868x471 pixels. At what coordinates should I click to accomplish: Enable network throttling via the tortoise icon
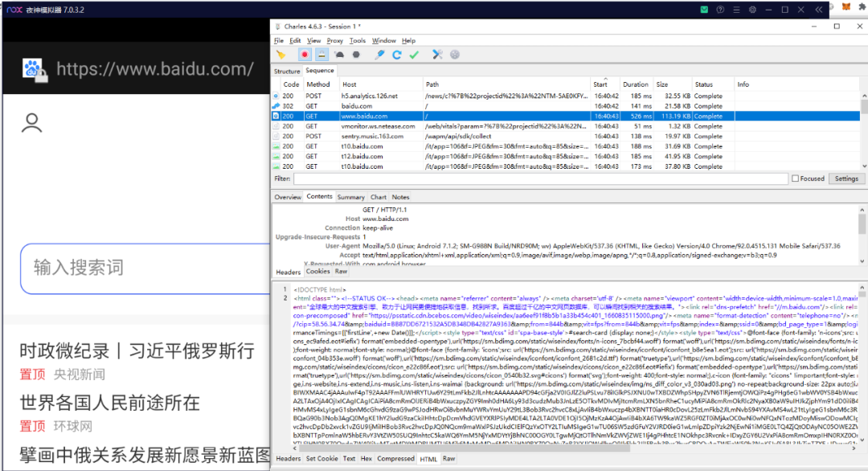tap(338, 55)
